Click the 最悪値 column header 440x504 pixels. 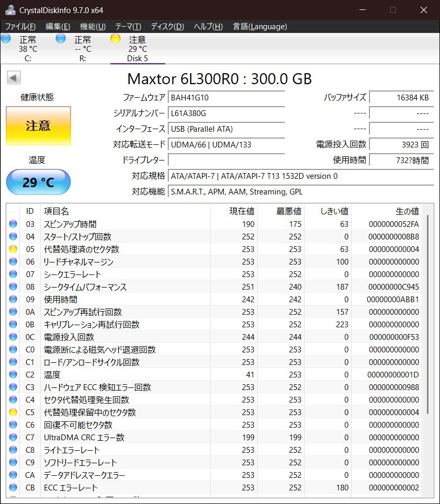point(281,211)
